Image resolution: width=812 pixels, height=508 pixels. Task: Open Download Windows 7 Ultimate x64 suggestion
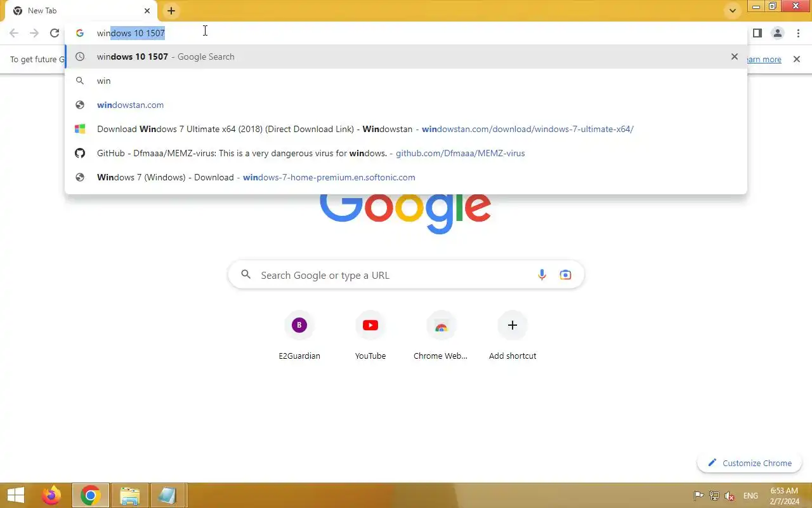(406, 129)
